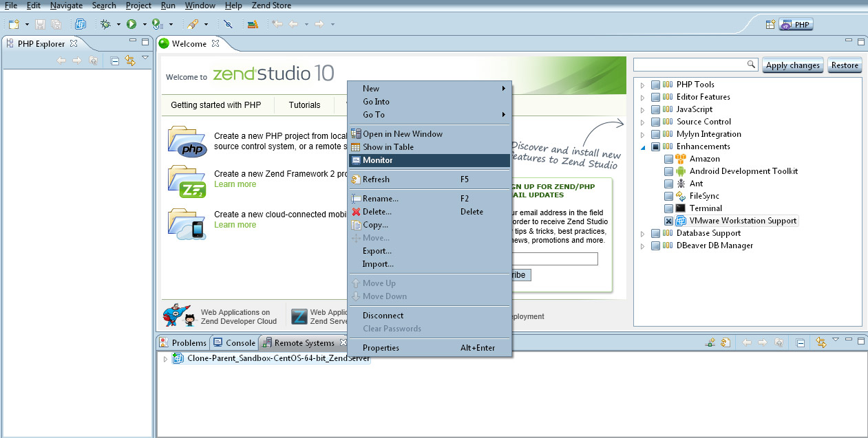Expand the Mylyn Integration tree node
This screenshot has height=438, width=868.
643,135
